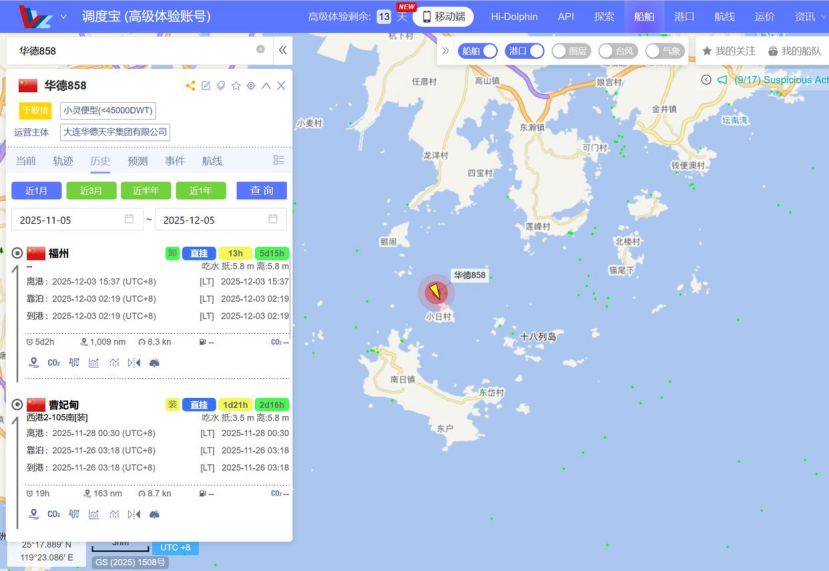
Task: Click the list view icon beside 航线 tab
Action: click(x=279, y=160)
